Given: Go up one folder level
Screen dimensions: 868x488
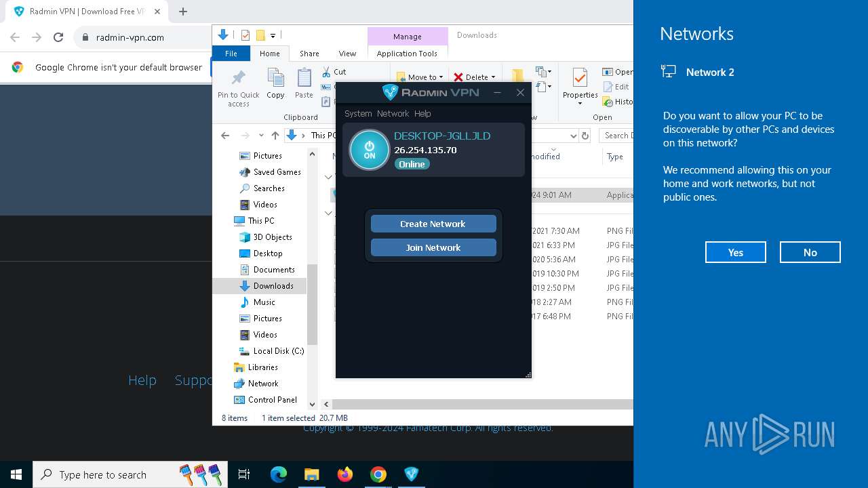Looking at the screenshot, I should click(275, 136).
